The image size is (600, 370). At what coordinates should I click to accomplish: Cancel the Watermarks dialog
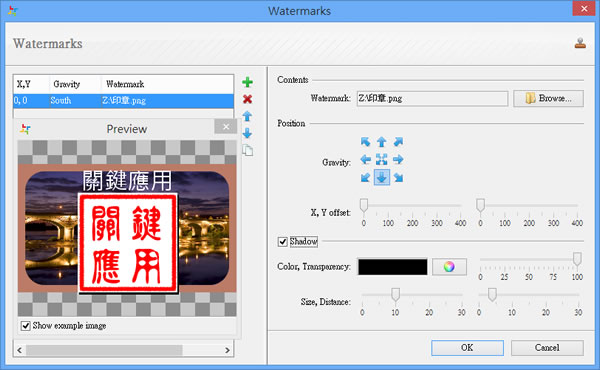pyautogui.click(x=547, y=348)
